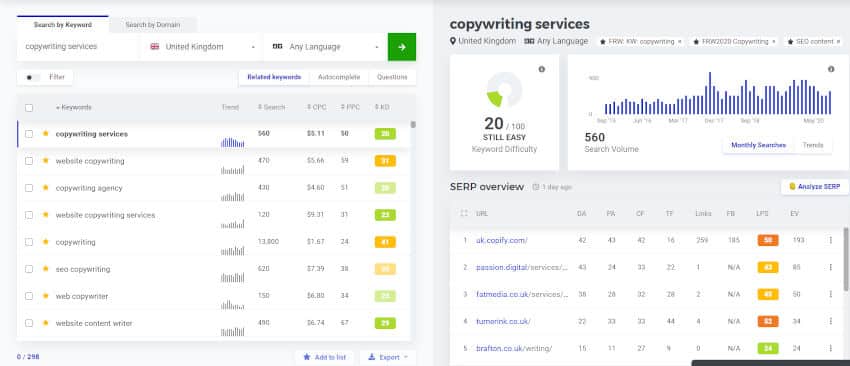The image size is (850, 366).
Task: Select the Autocomplete tab
Action: point(339,78)
